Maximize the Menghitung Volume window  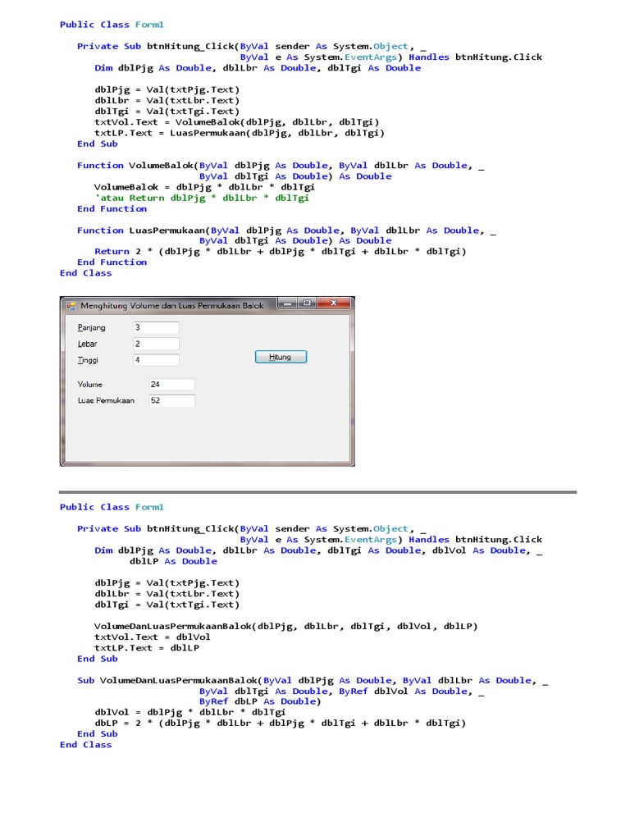coord(307,304)
